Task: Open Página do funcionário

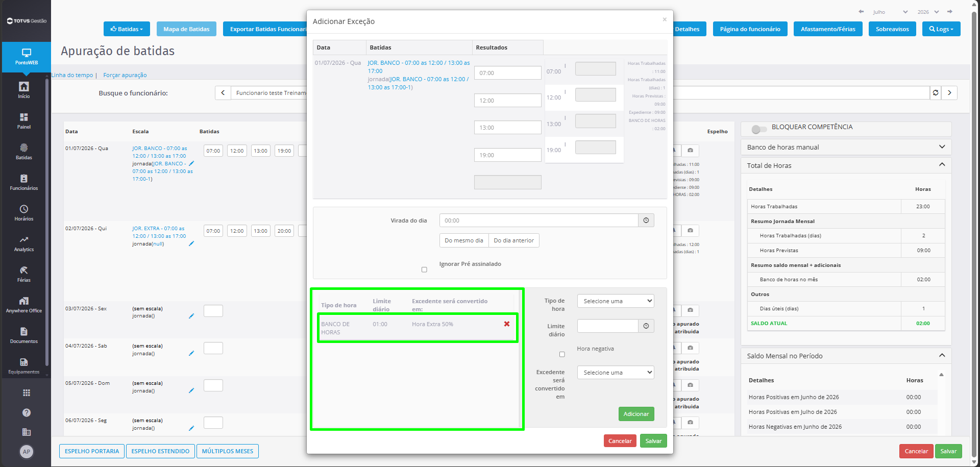Action: (750, 29)
